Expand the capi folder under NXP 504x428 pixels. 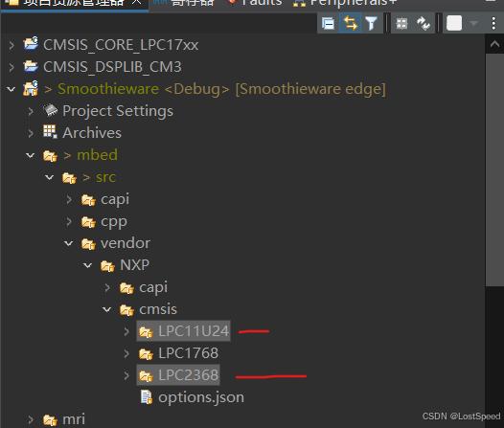(107, 287)
